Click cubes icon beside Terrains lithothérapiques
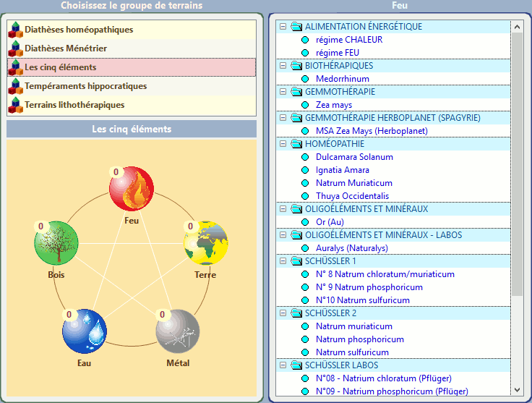This screenshot has height=403, width=532. coord(15,105)
